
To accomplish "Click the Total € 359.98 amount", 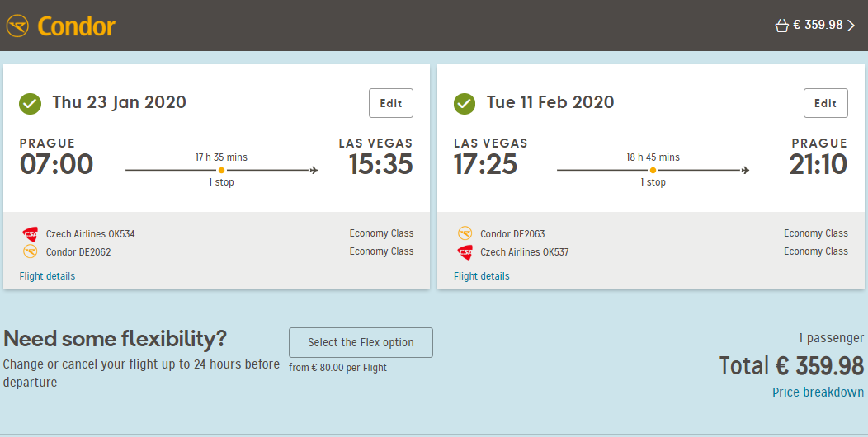I will tap(791, 365).
